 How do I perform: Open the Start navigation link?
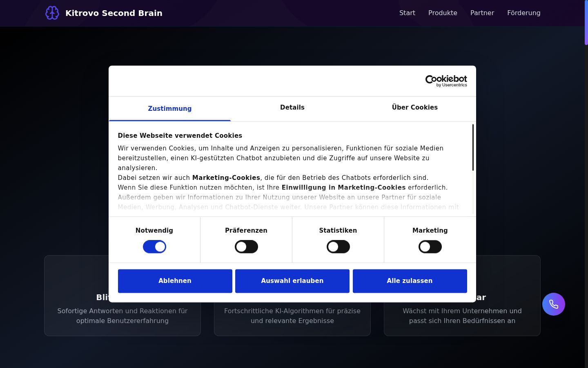pos(407,13)
